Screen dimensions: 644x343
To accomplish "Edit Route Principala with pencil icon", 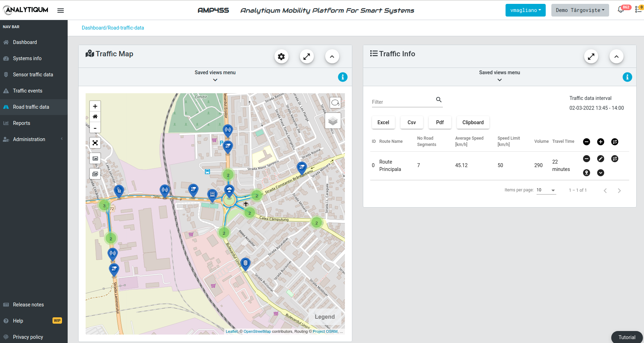I will click(x=600, y=159).
